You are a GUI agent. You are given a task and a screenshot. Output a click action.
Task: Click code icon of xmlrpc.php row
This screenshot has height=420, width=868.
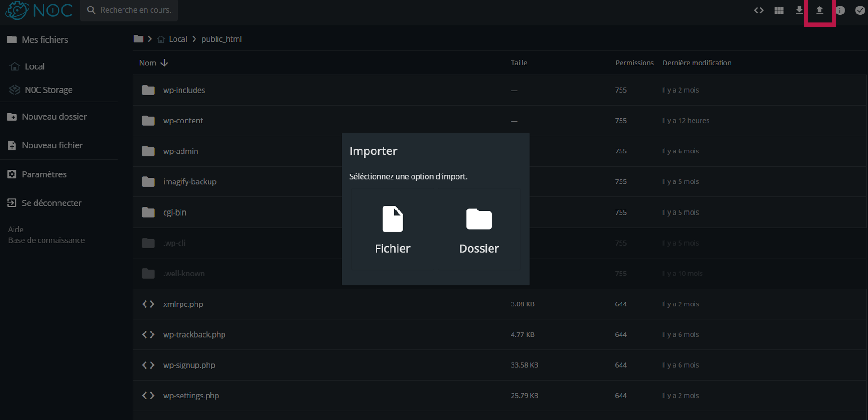148,304
